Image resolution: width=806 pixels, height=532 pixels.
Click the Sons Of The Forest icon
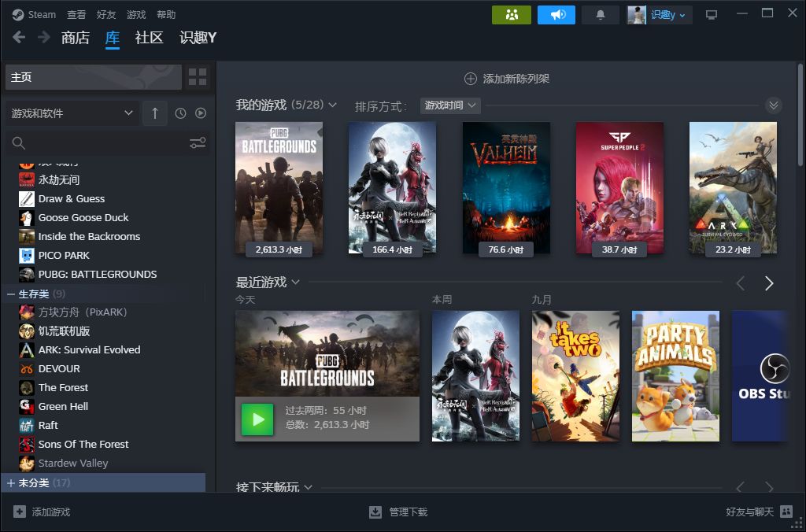coord(27,444)
